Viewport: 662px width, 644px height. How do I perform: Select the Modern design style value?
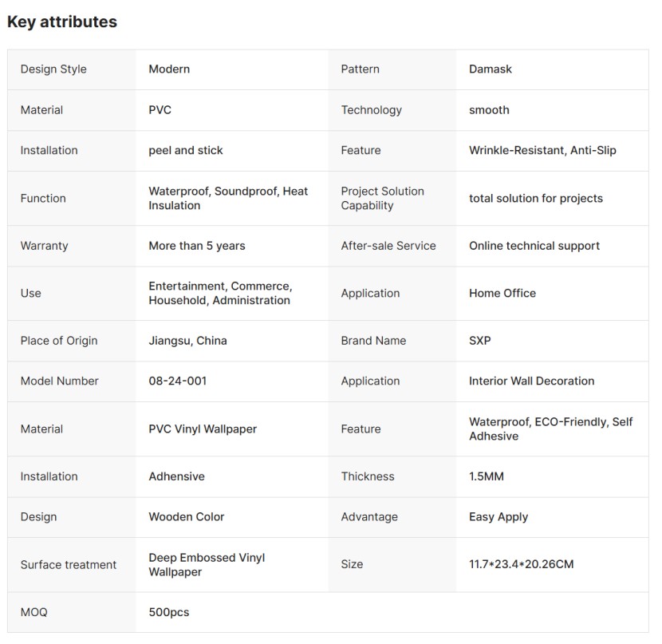169,69
